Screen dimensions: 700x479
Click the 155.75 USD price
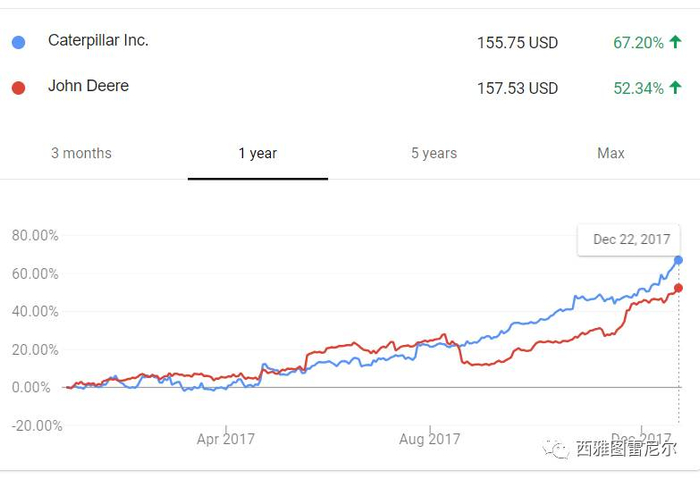point(517,43)
